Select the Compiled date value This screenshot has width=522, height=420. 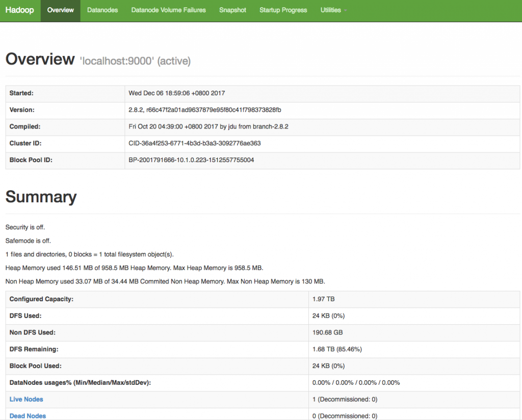(208, 126)
